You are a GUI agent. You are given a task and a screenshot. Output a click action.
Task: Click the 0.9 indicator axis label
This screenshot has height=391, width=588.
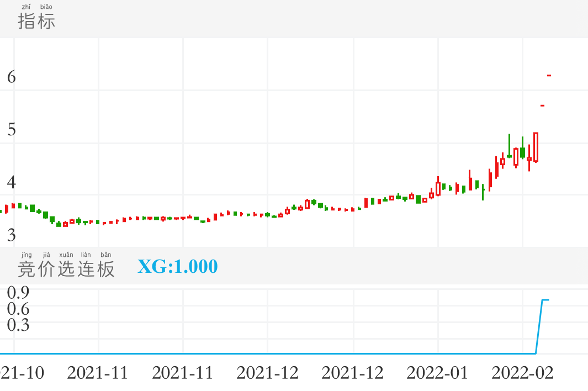pyautogui.click(x=18, y=292)
